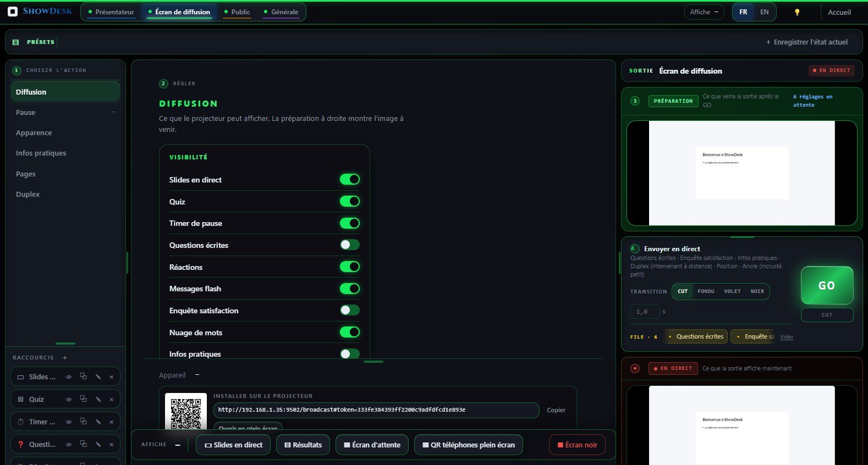Turn off the Réactions switch
This screenshot has width=868, height=465.
click(350, 267)
